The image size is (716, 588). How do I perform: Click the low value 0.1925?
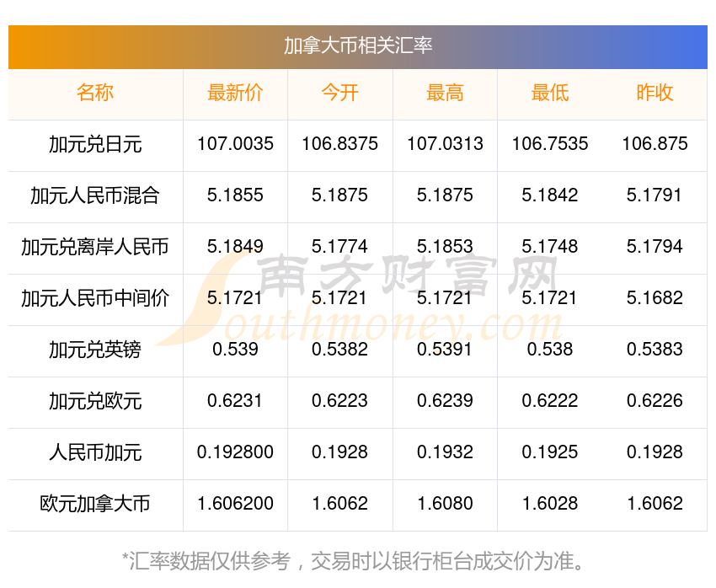[550, 452]
